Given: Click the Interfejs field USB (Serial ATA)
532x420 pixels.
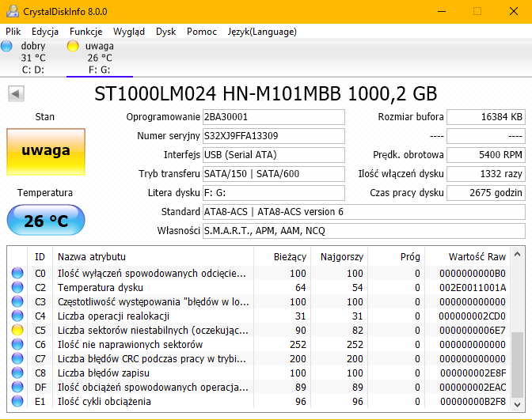Looking at the screenshot, I should pyautogui.click(x=274, y=155).
